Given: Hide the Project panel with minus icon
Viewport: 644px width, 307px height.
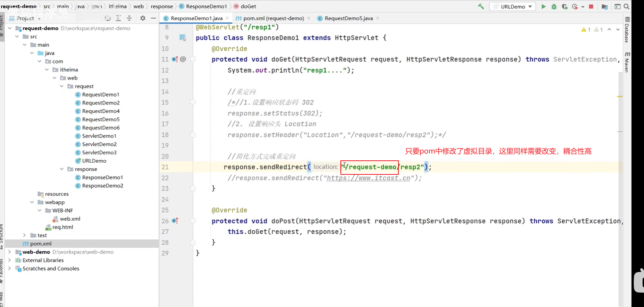Looking at the screenshot, I should click(153, 18).
